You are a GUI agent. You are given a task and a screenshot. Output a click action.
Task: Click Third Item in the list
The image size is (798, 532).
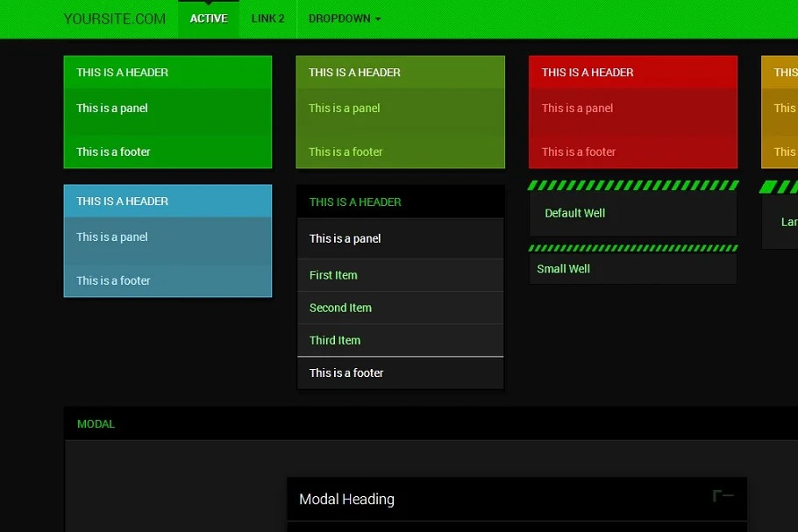pos(335,340)
